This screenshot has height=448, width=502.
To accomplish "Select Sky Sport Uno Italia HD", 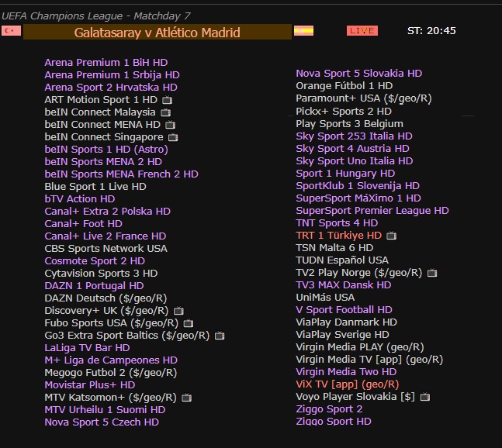I will [355, 161].
